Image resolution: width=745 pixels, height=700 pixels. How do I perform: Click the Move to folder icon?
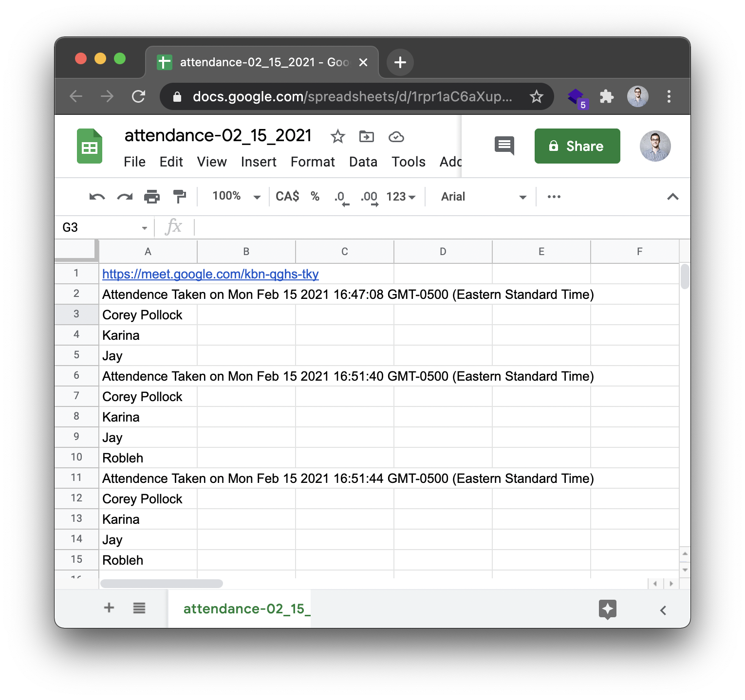(x=367, y=137)
